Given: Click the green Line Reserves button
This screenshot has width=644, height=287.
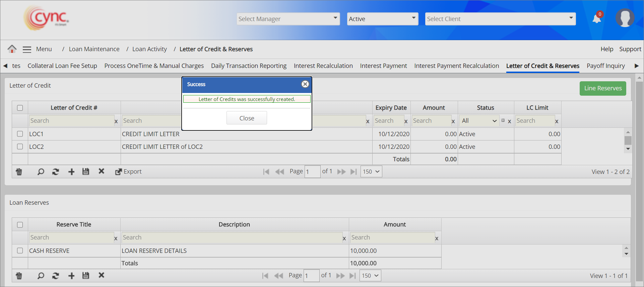Looking at the screenshot, I should click(603, 88).
